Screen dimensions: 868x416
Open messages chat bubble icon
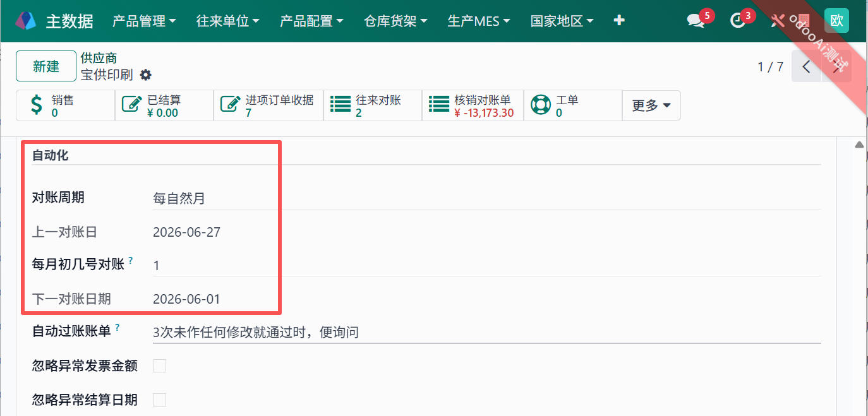tap(696, 21)
